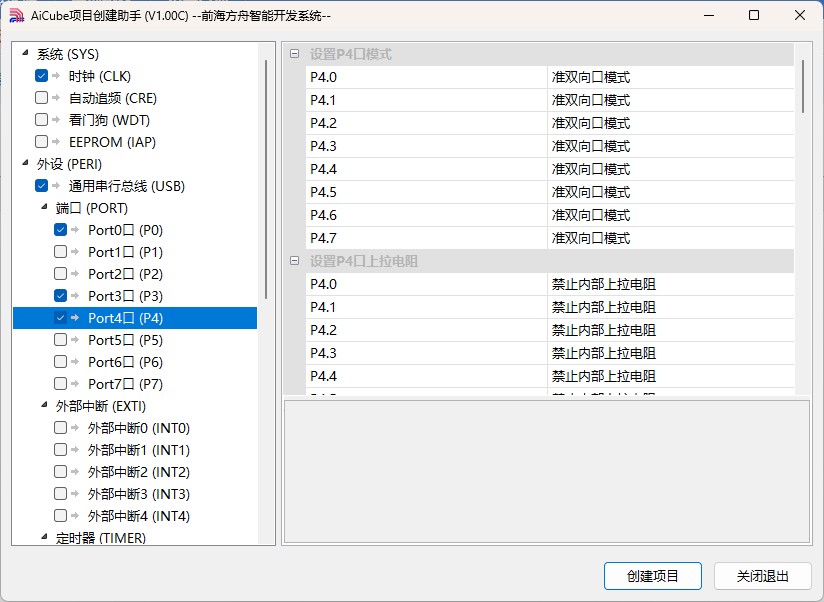Click the arrow icon beside Port4口 (P4)
824x602 pixels.
[x=75, y=318]
